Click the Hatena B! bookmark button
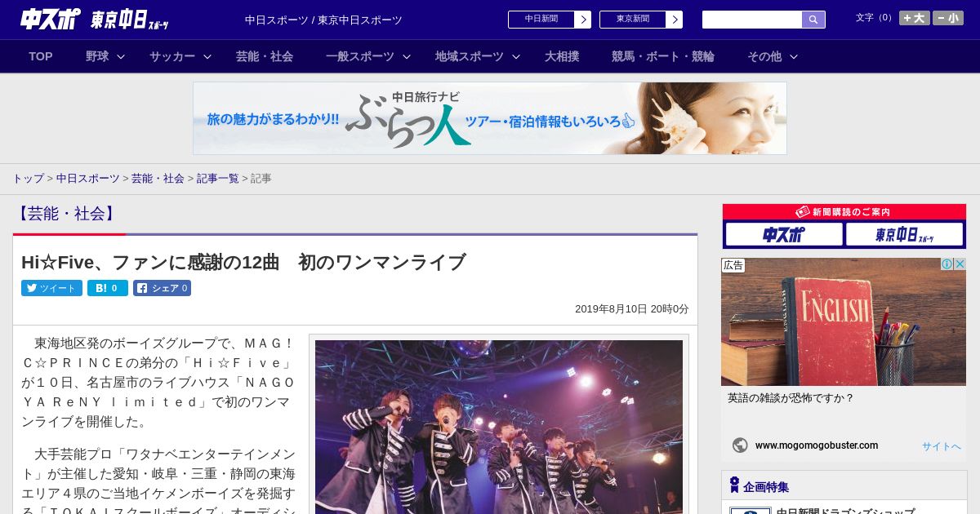Image resolution: width=980 pixels, height=514 pixels. (108, 288)
